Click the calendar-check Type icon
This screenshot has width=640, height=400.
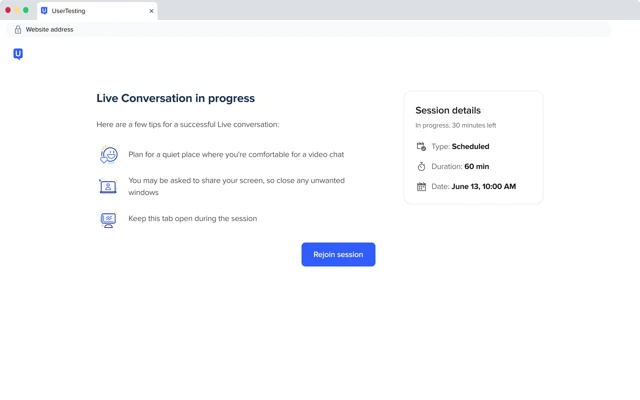click(421, 146)
